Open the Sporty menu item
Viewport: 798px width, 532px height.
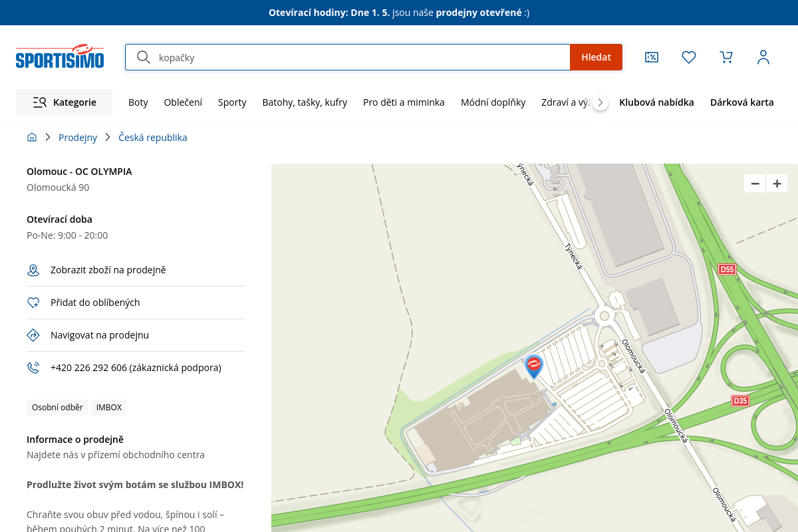point(232,102)
